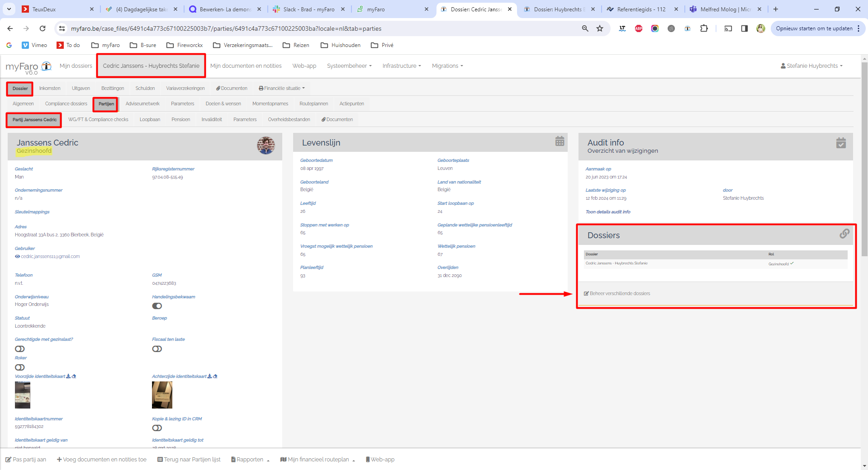Open the To do bookmark
Image resolution: width=868 pixels, height=470 pixels.
[x=68, y=45]
